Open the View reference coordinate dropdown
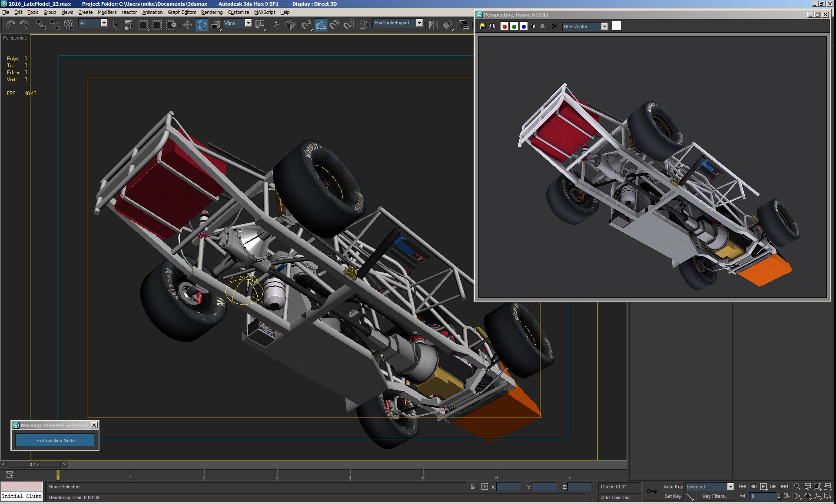 pos(248,23)
